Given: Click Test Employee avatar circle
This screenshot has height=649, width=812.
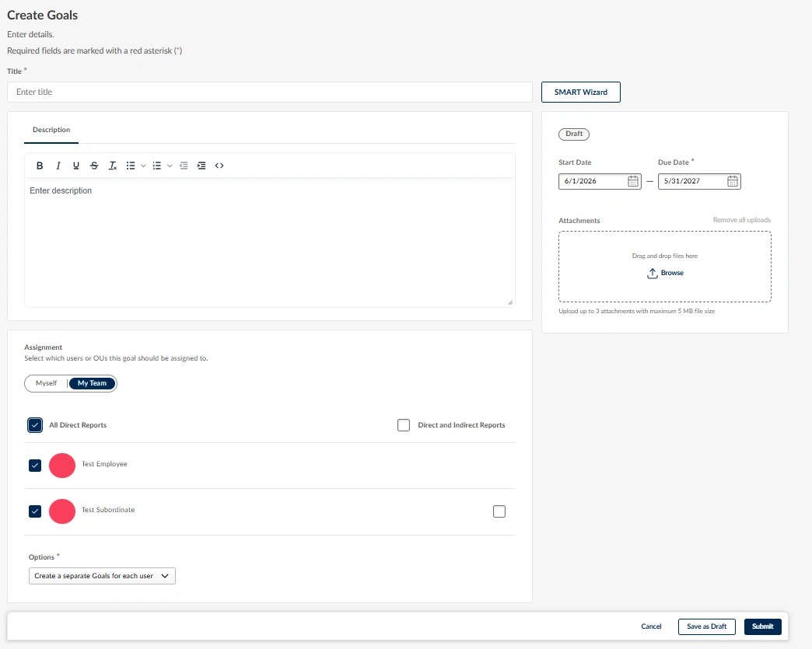Looking at the screenshot, I should click(62, 466).
